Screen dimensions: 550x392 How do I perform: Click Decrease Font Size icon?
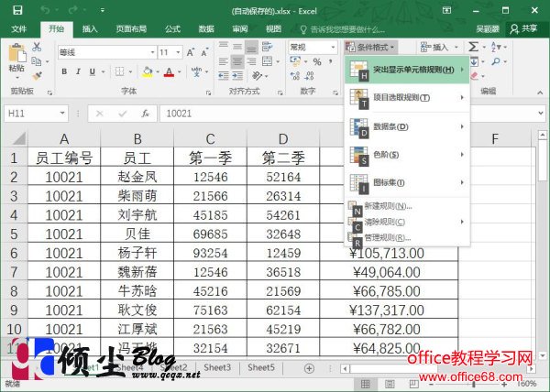204,52
